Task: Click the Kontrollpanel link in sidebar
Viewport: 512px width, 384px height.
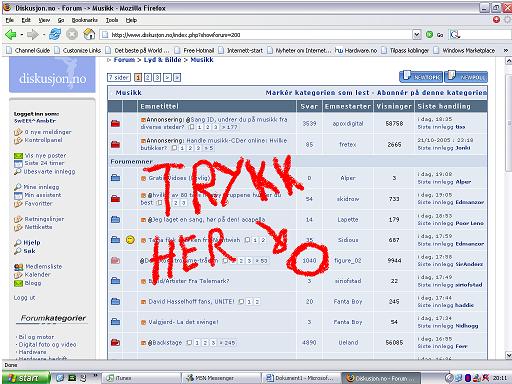Action: [43, 140]
